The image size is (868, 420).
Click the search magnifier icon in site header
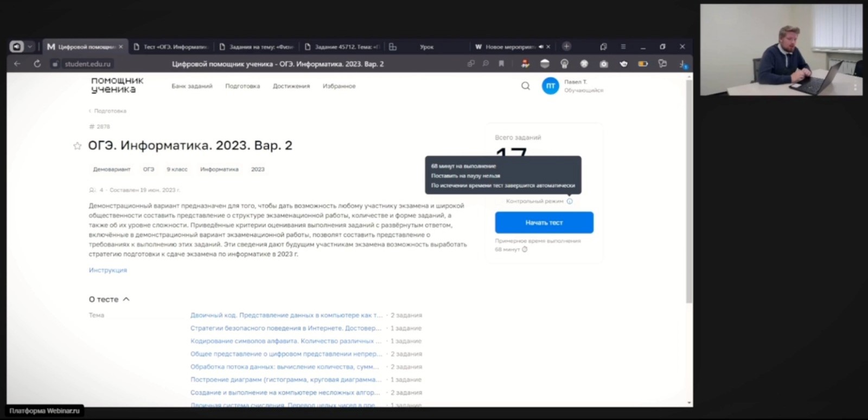click(525, 86)
